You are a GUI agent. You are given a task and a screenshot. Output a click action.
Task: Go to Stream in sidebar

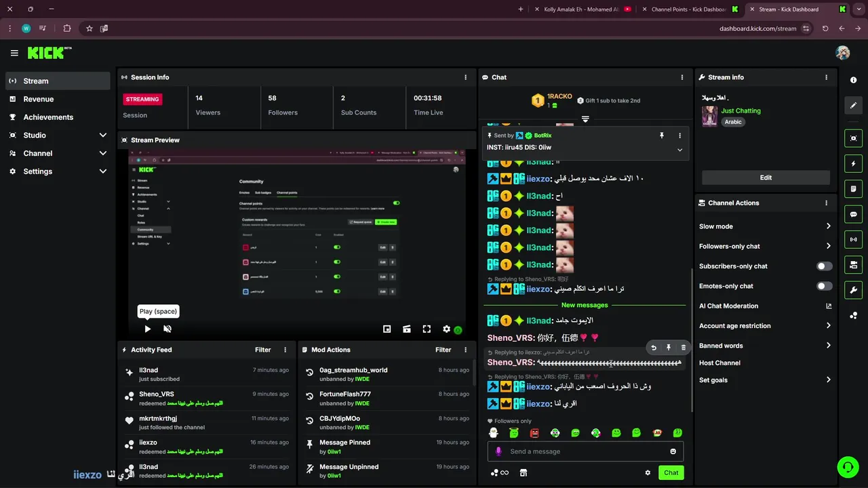(x=58, y=81)
